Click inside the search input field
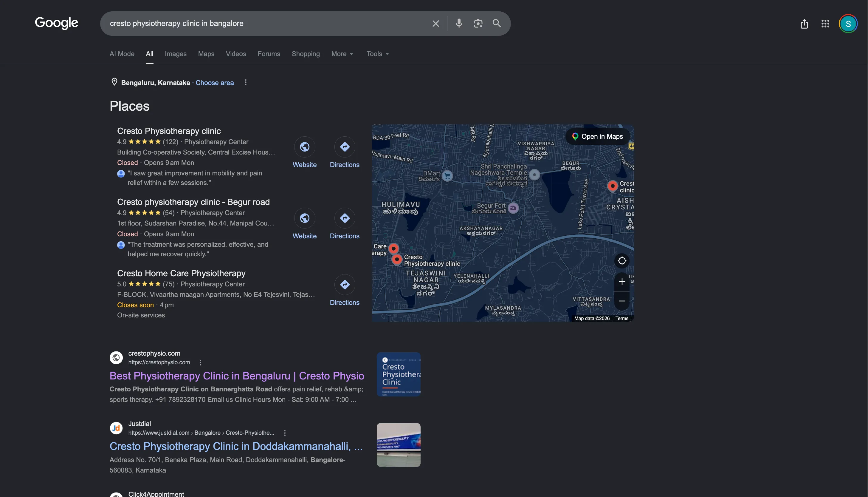Screen dimensions: 868x497 pyautogui.click(x=266, y=24)
